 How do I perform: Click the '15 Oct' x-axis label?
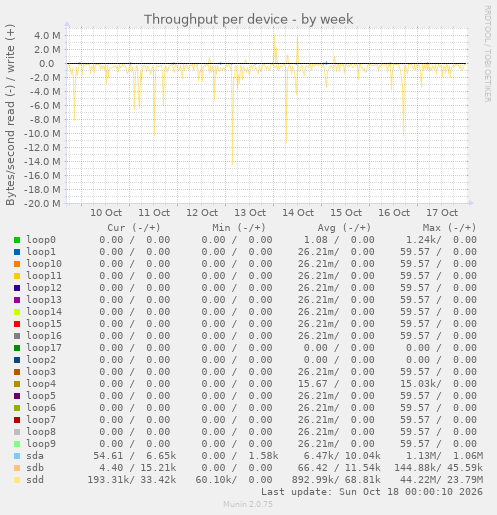click(346, 213)
